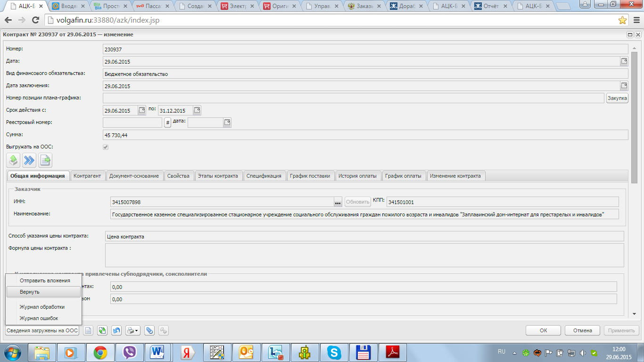Viewport: 644px width, 362px height.
Task: Bookmark the page with the star icon
Action: tap(622, 20)
